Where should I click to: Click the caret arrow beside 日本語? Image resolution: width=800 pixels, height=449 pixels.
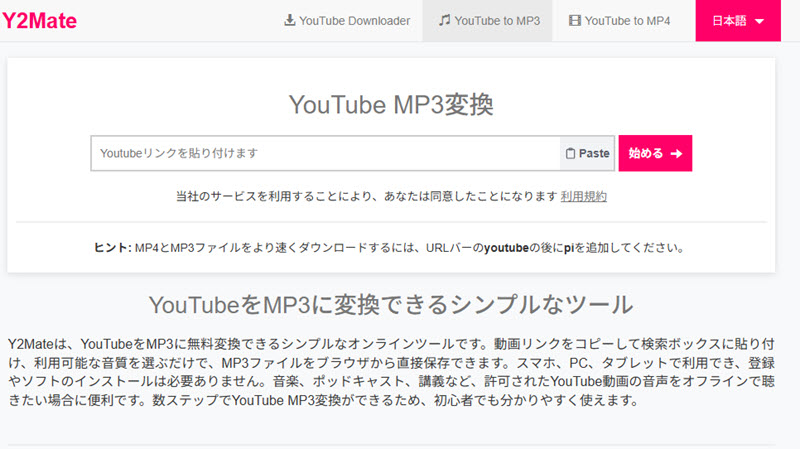click(759, 21)
